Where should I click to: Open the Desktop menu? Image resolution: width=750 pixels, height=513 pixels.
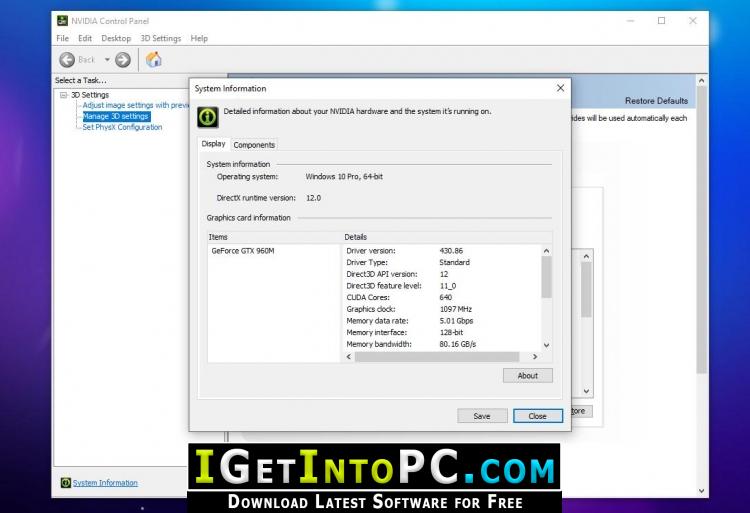tap(116, 38)
